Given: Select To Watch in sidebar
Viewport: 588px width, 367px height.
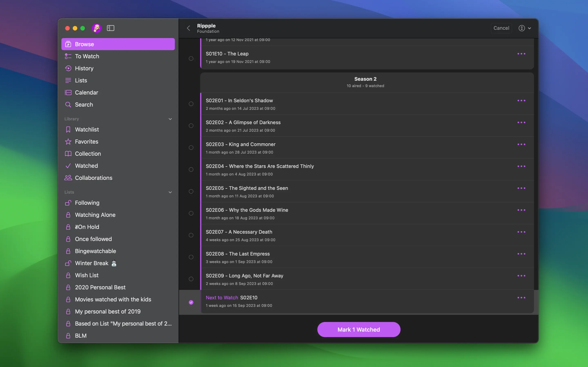Looking at the screenshot, I should [87, 56].
